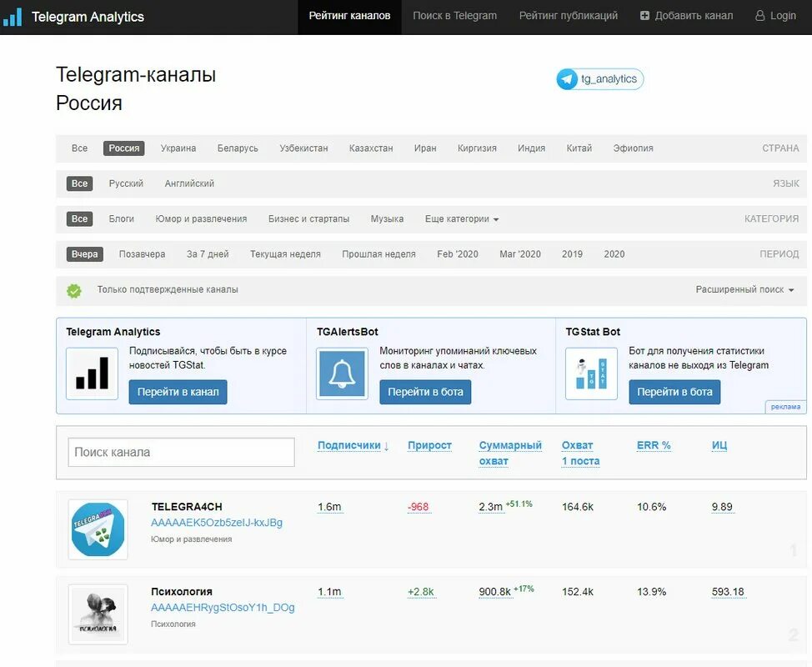Select Россия country filter
Viewport: 812px width, 667px height.
(x=123, y=148)
